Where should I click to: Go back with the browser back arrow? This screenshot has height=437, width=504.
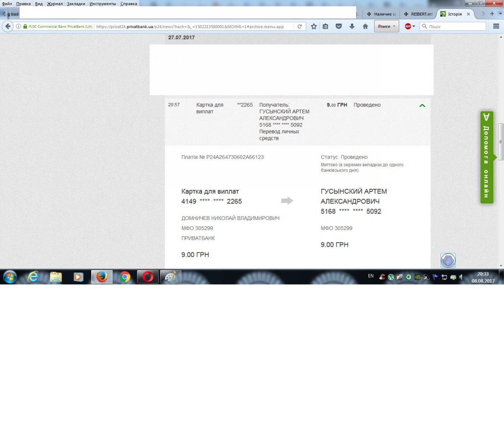[x=8, y=26]
